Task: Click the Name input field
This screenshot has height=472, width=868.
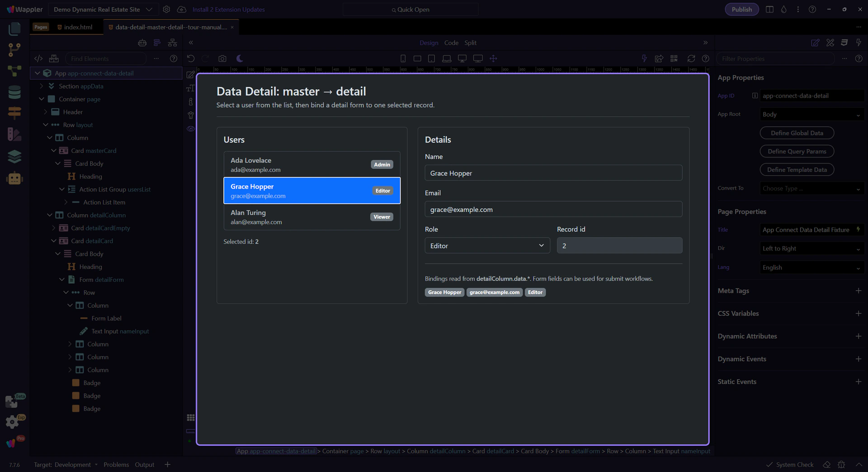Action: coord(553,173)
